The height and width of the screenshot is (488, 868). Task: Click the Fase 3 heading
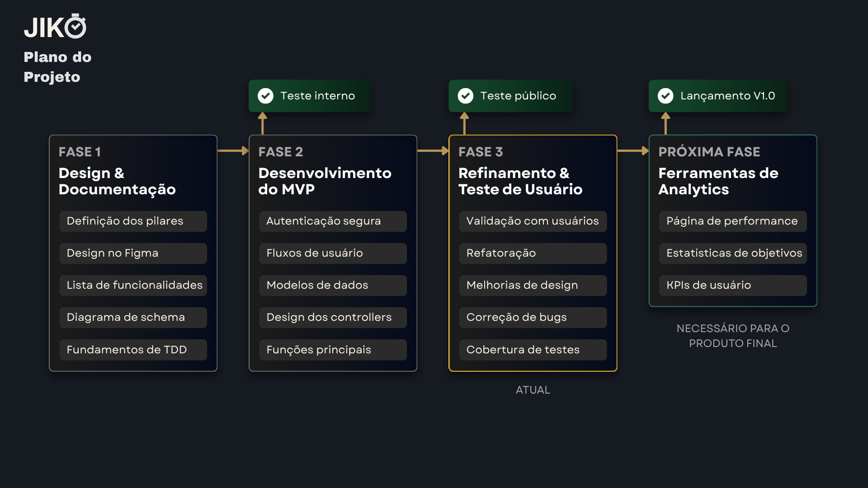coord(481,152)
